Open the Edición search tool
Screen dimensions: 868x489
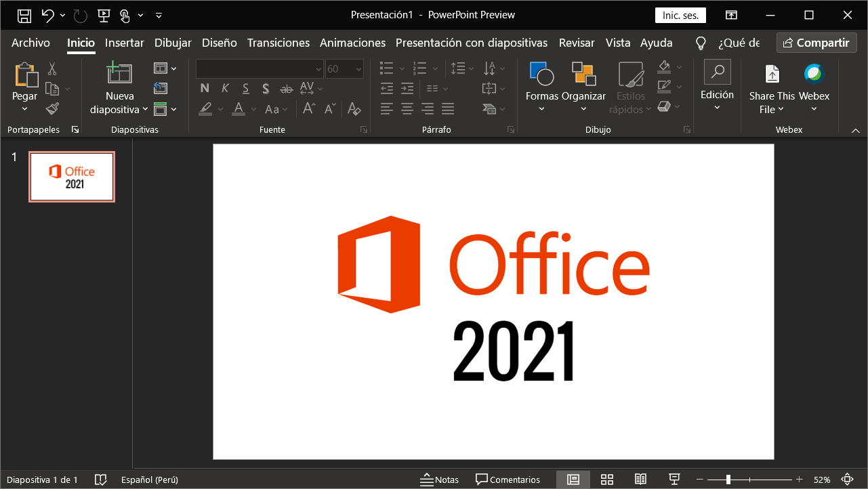coord(717,72)
